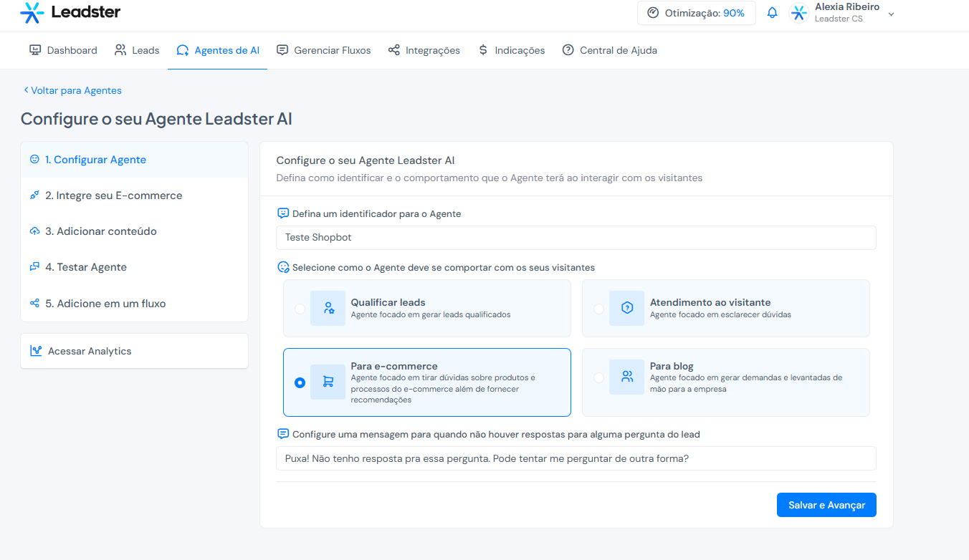Click the Agentes de AI chat icon

(x=183, y=50)
